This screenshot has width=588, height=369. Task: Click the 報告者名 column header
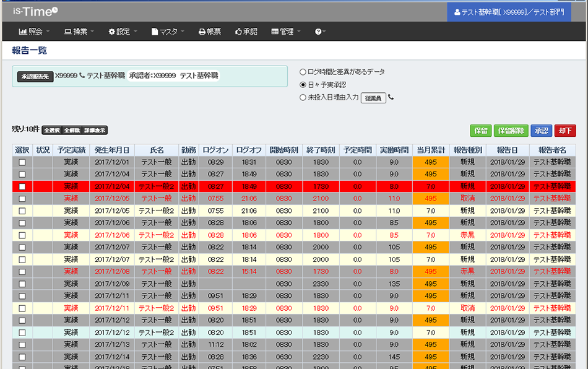point(552,150)
